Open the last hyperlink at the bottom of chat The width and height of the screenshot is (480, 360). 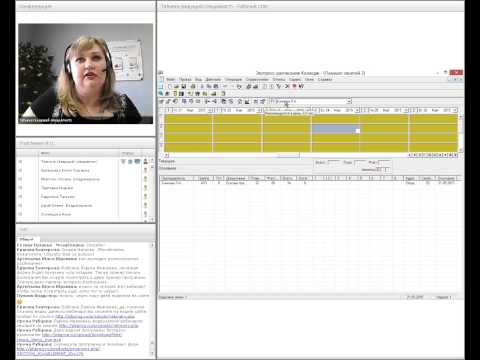pyautogui.click(x=58, y=351)
